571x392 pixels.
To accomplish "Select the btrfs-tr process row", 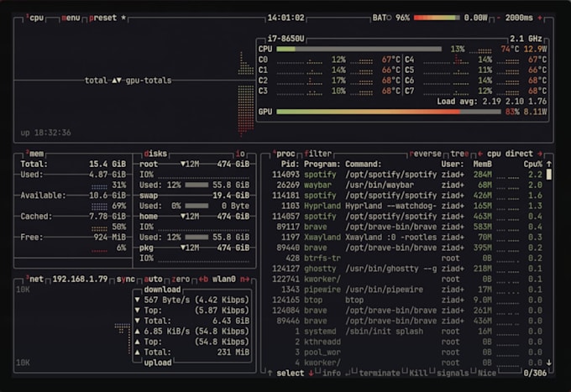I will pos(407,258).
